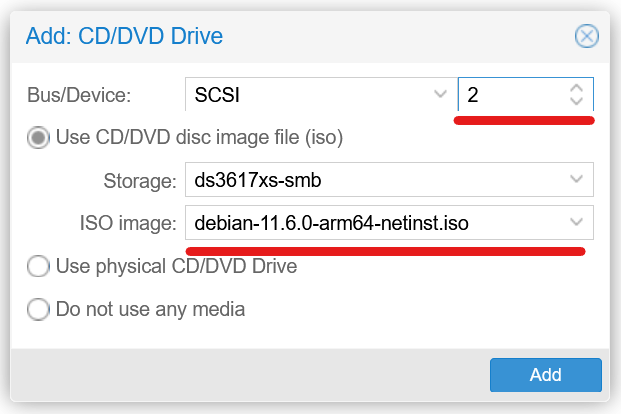Increase the device number with up arrow
The height and width of the screenshot is (414, 621).
click(x=576, y=89)
